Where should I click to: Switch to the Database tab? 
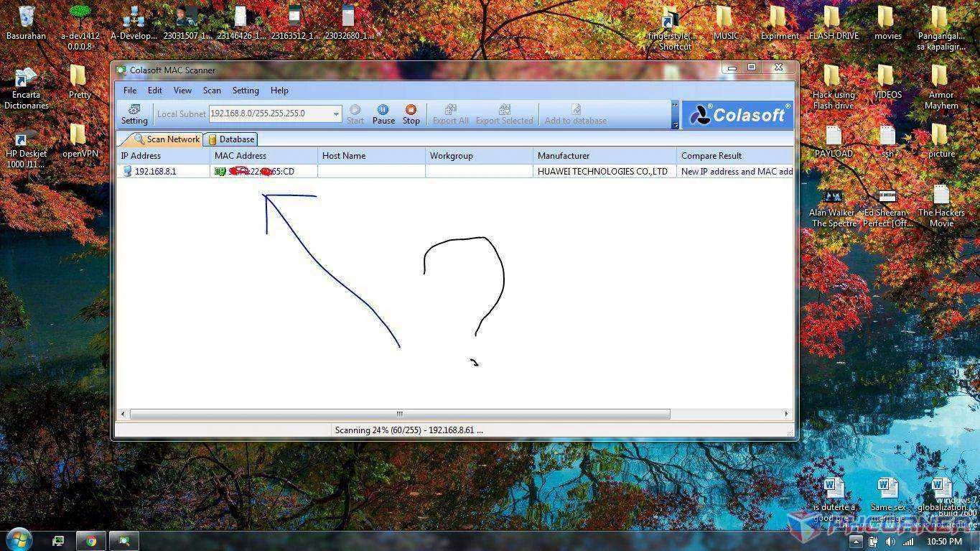point(231,139)
